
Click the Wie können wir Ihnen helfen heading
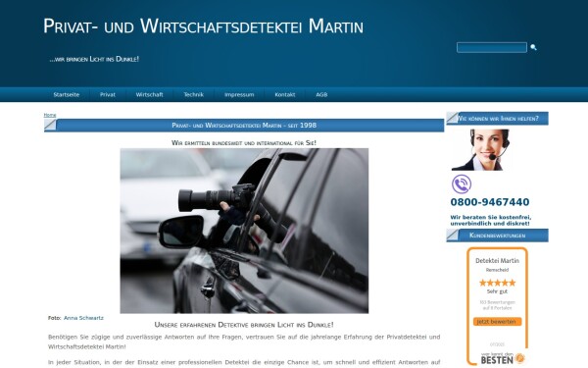point(497,119)
